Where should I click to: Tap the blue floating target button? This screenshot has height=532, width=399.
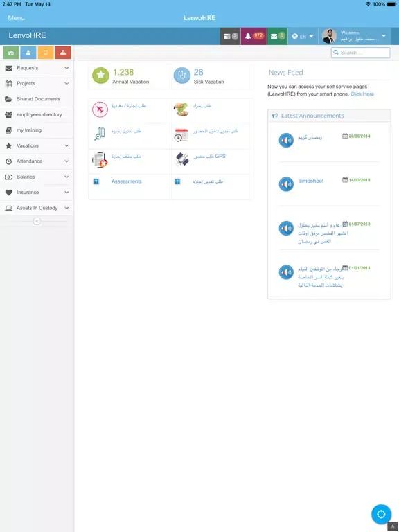[x=381, y=514]
